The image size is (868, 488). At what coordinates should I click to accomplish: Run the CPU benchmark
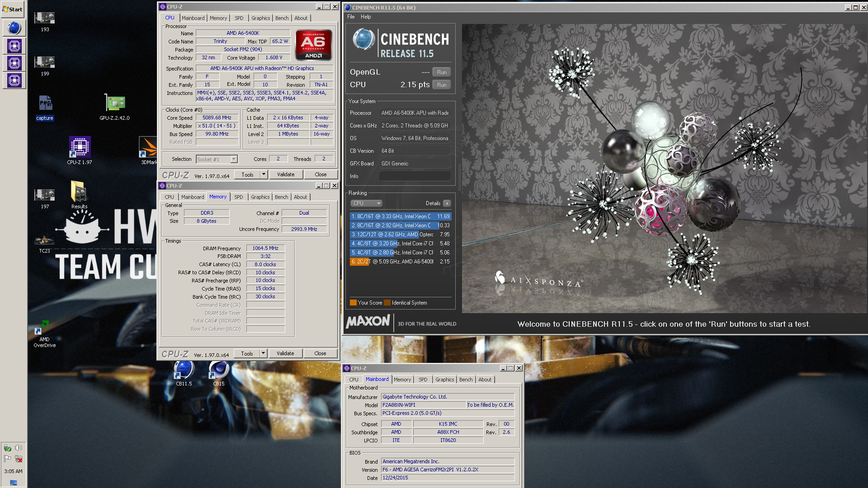point(442,85)
